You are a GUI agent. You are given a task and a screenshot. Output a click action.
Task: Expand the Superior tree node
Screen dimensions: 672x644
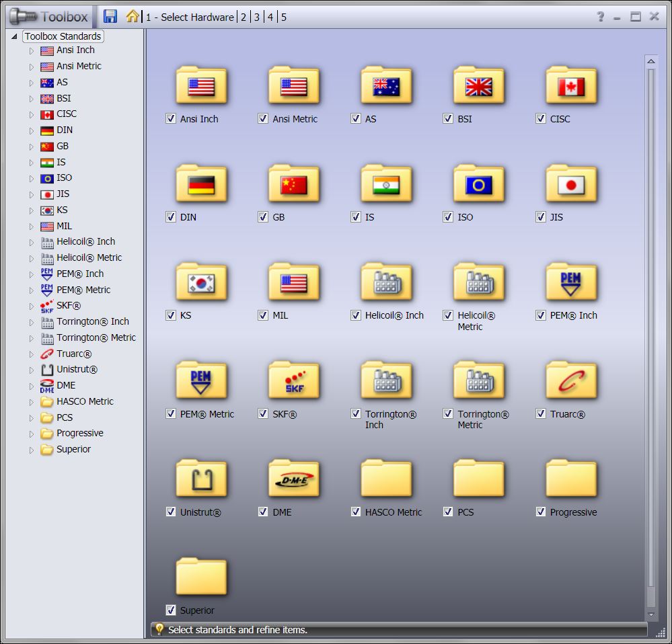(32, 450)
